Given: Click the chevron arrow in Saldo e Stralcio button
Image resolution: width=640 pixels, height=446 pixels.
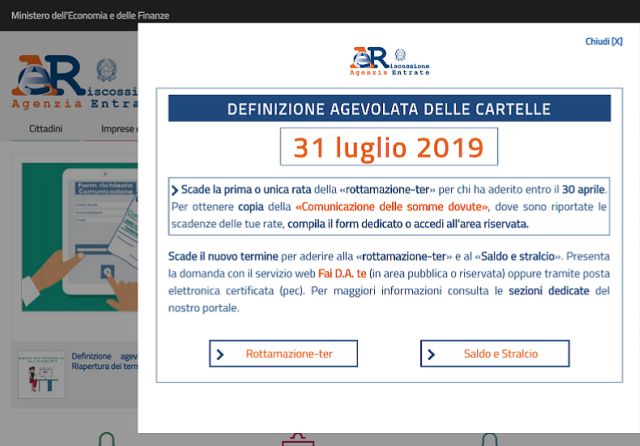Looking at the screenshot, I should [431, 354].
